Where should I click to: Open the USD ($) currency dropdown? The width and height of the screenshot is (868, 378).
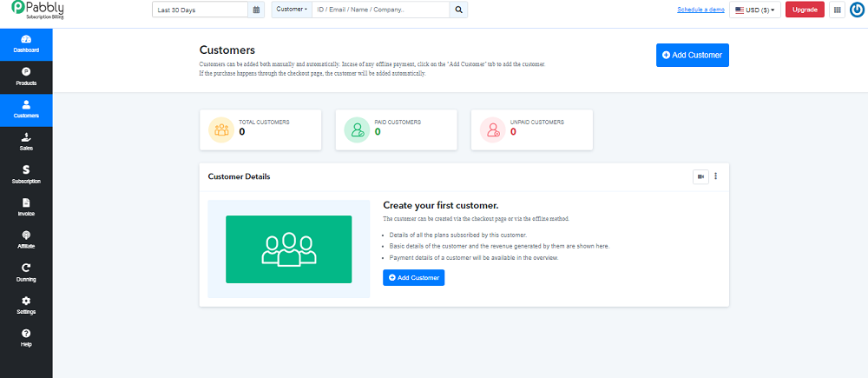(755, 10)
